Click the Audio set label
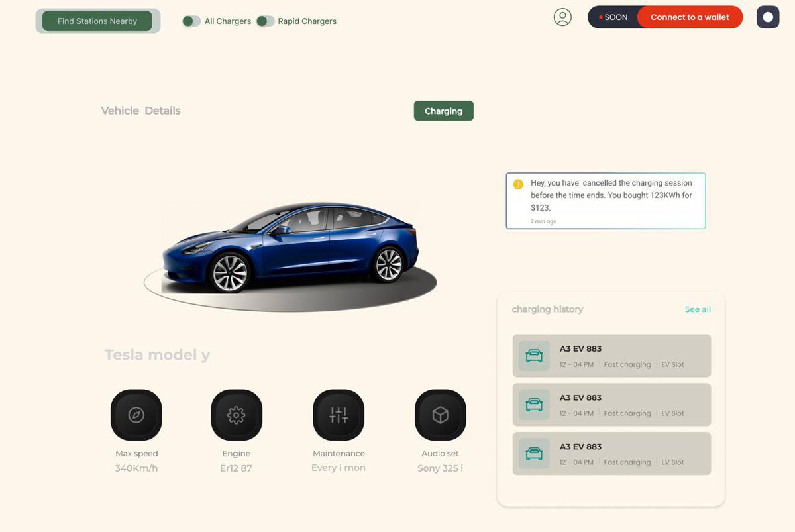Image resolution: width=795 pixels, height=532 pixels. tap(440, 454)
